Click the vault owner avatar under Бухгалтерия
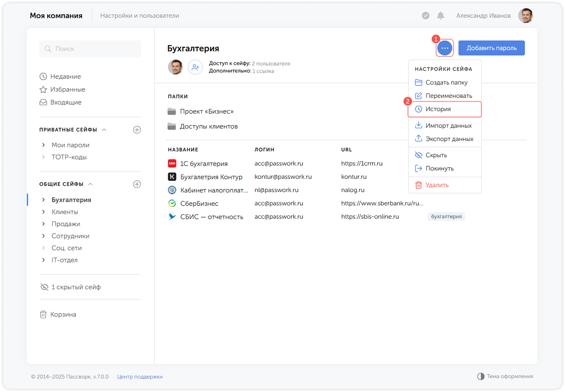The width and height of the screenshot is (565, 392). click(175, 67)
